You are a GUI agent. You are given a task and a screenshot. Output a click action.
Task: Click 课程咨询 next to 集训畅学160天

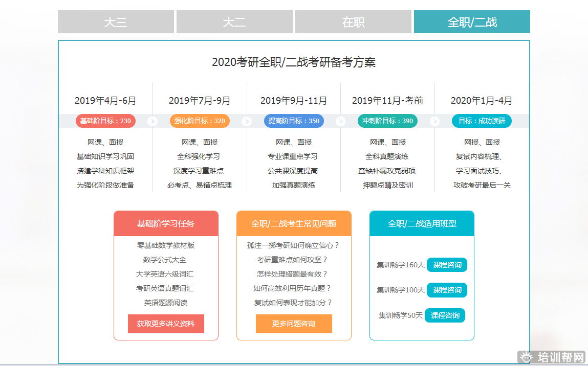pyautogui.click(x=447, y=265)
